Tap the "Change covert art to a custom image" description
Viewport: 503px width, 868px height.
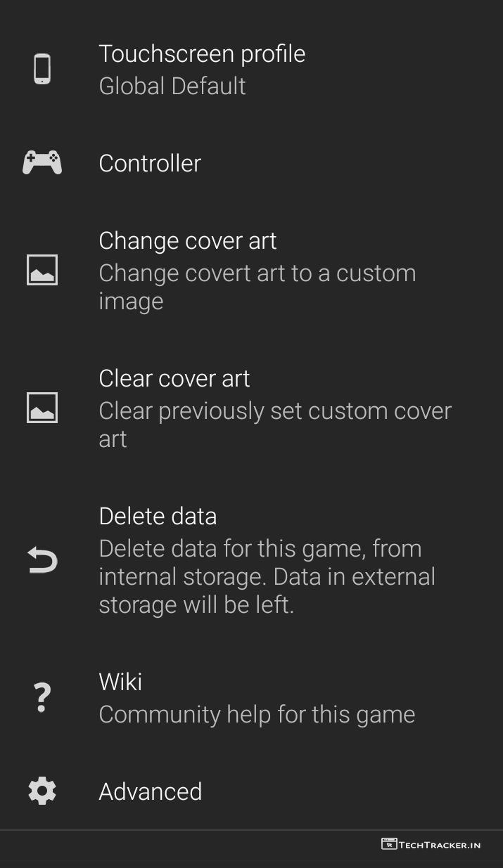point(257,287)
